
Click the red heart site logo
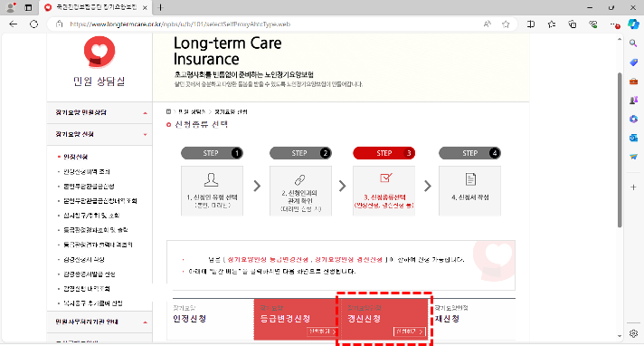click(99, 52)
